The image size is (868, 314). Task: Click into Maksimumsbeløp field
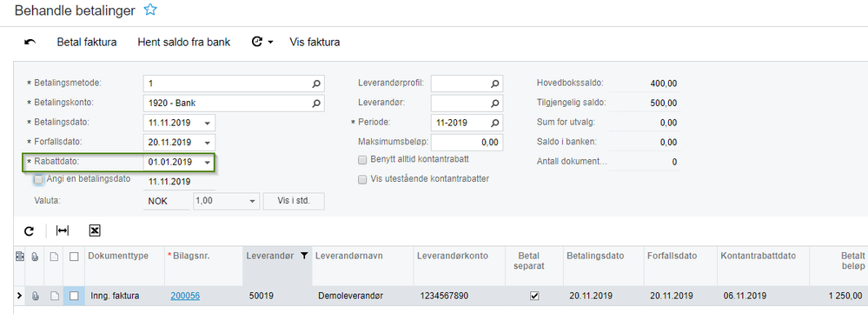pos(467,143)
